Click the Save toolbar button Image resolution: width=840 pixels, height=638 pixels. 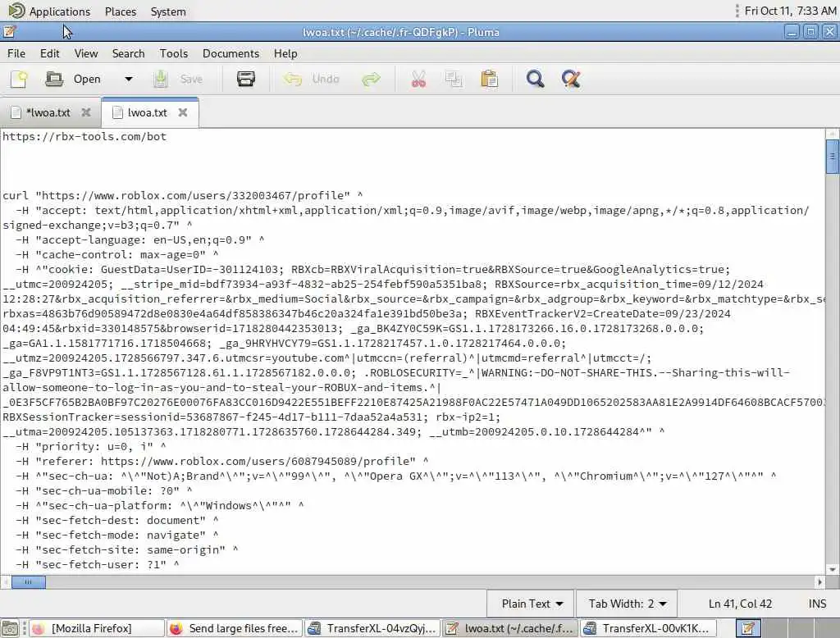177,80
